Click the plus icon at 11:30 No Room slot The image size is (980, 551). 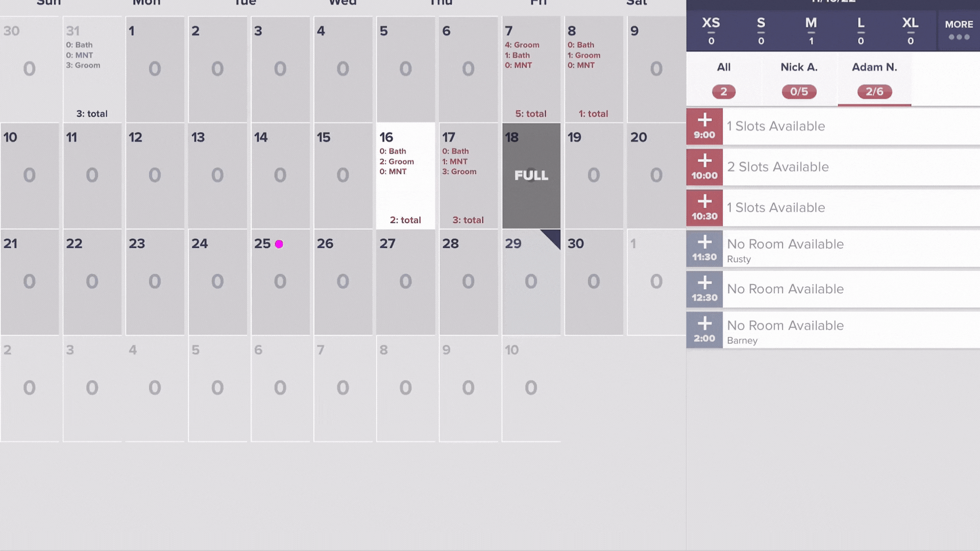pos(704,242)
